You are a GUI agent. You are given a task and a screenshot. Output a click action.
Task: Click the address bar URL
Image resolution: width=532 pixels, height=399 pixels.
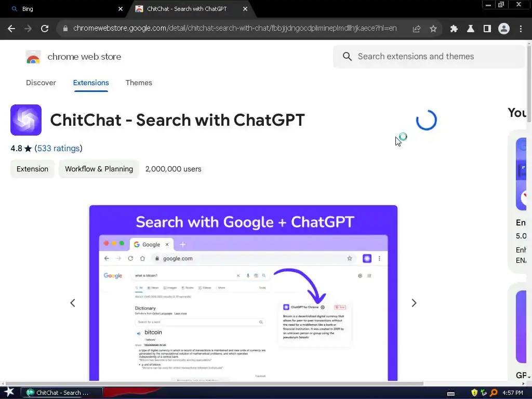(235, 28)
